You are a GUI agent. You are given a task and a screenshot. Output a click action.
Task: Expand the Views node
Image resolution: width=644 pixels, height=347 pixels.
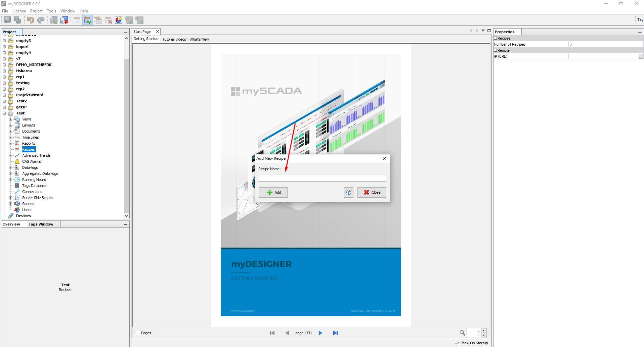[x=10, y=119]
